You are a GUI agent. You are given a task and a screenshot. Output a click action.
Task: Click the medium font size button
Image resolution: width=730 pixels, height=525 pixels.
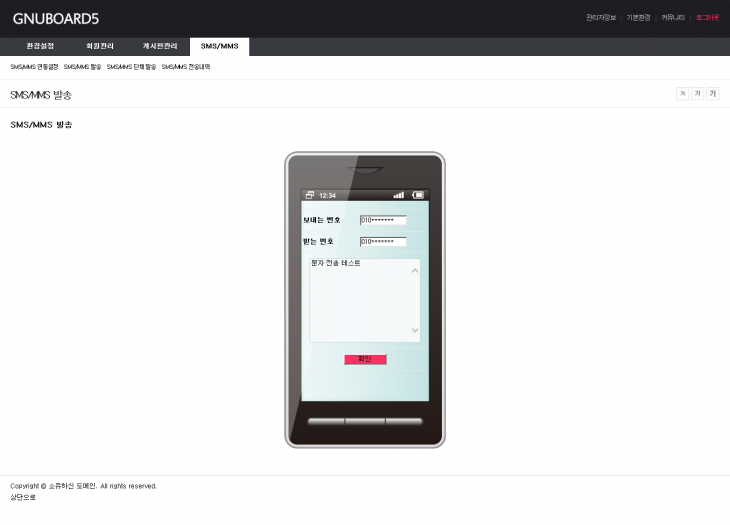[x=697, y=94]
